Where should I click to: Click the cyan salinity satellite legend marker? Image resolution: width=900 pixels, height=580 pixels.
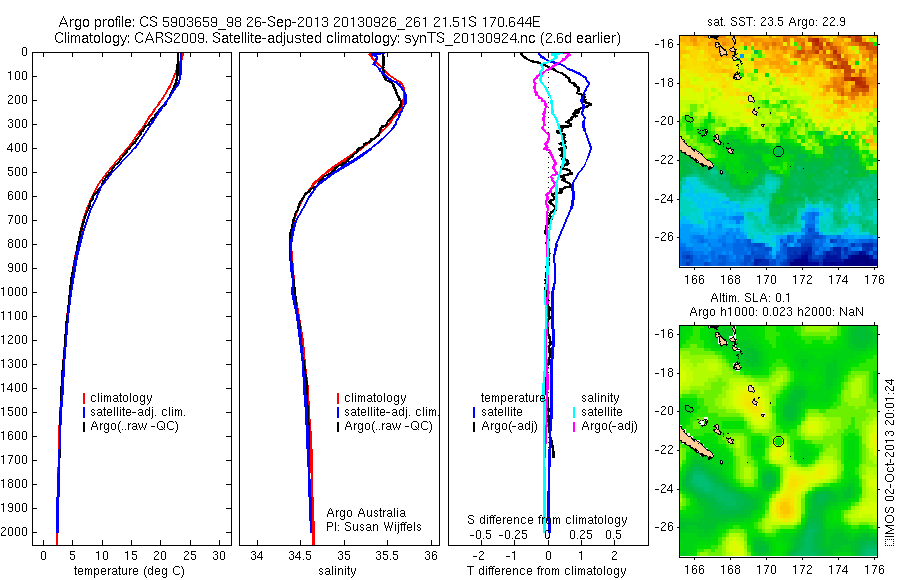(x=574, y=412)
